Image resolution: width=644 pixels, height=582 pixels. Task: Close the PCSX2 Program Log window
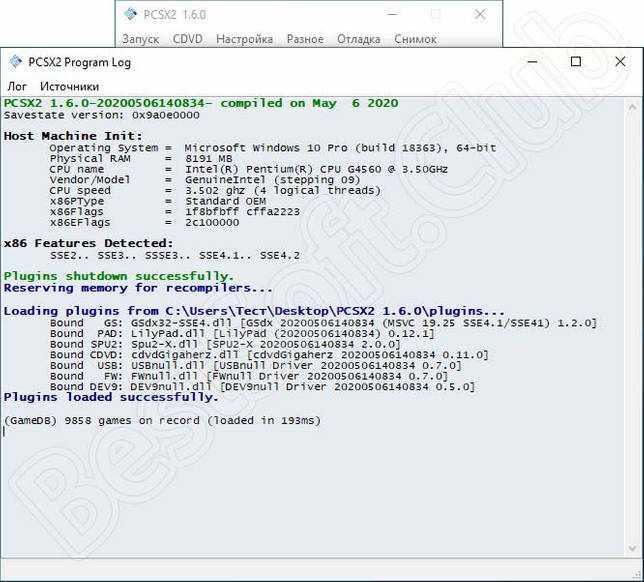click(x=620, y=62)
